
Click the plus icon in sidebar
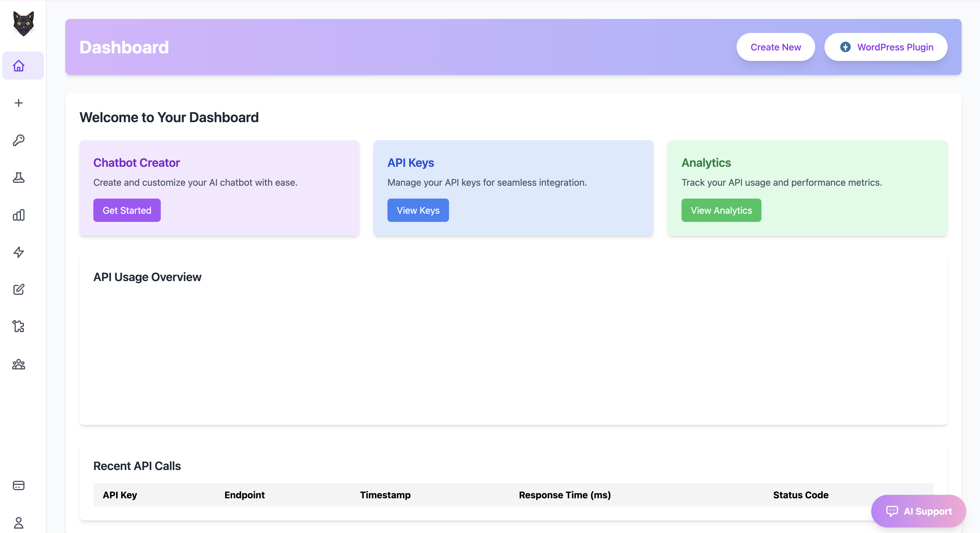(19, 103)
